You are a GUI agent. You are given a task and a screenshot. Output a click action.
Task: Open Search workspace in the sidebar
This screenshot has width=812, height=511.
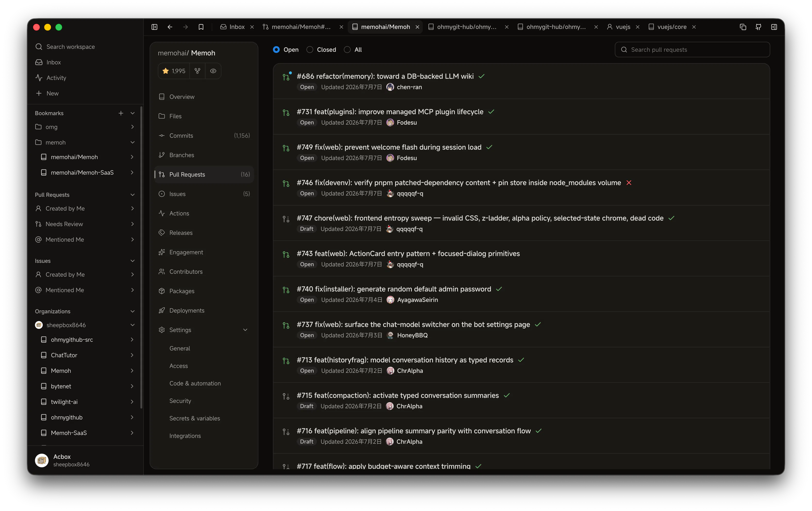(86, 47)
